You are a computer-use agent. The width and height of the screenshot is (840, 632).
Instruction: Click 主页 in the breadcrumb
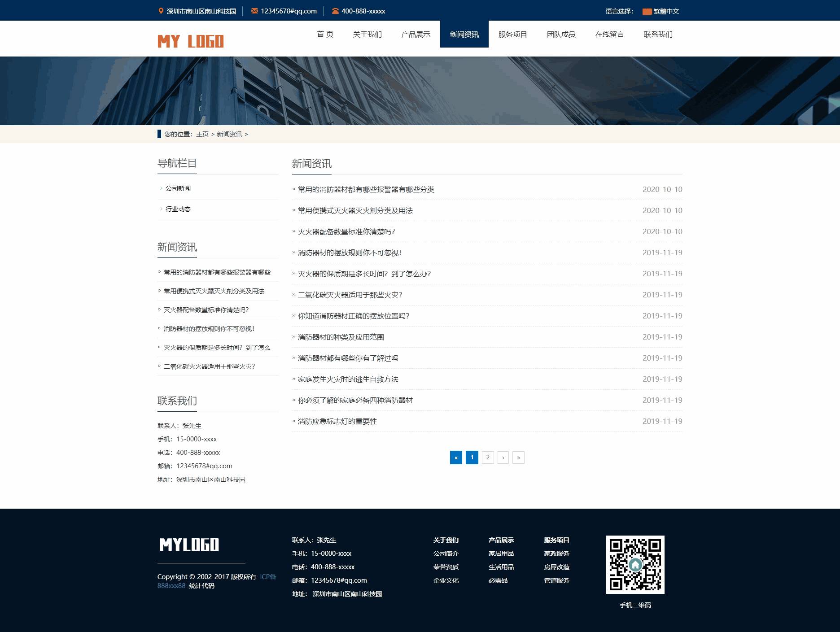click(x=202, y=134)
